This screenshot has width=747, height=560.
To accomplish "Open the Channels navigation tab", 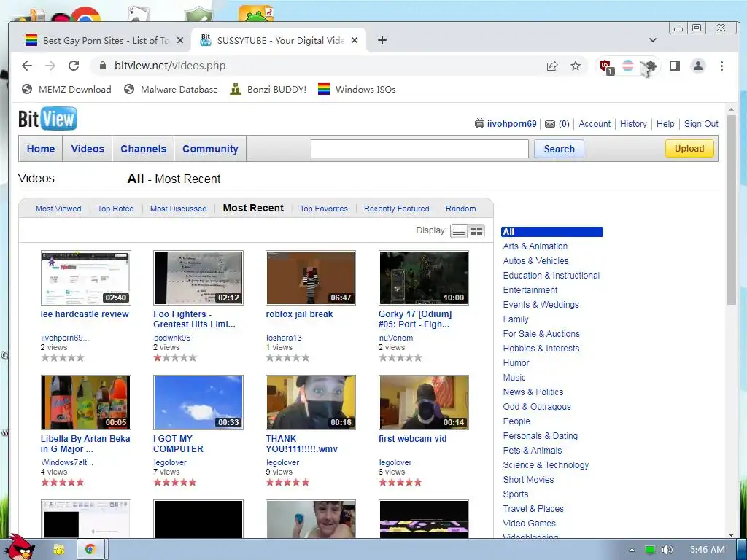I will click(x=144, y=149).
